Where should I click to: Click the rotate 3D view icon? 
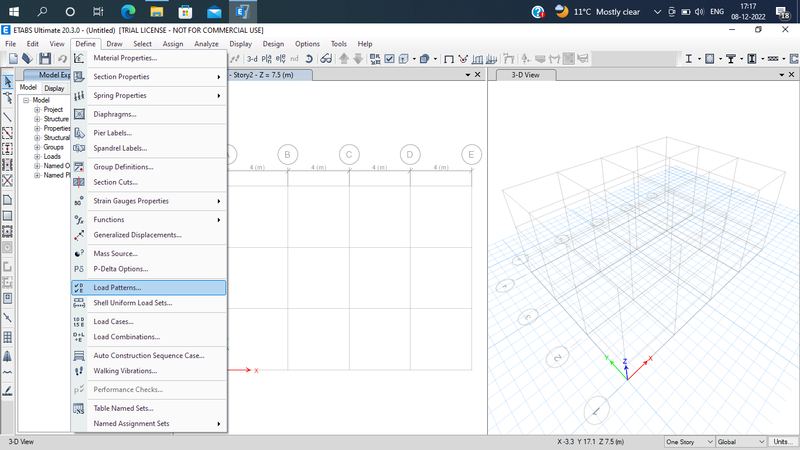click(x=309, y=59)
